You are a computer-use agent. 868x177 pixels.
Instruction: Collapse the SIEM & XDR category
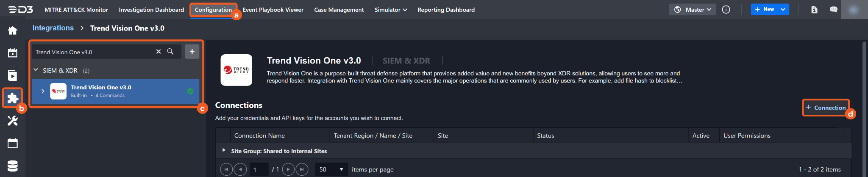(36, 70)
